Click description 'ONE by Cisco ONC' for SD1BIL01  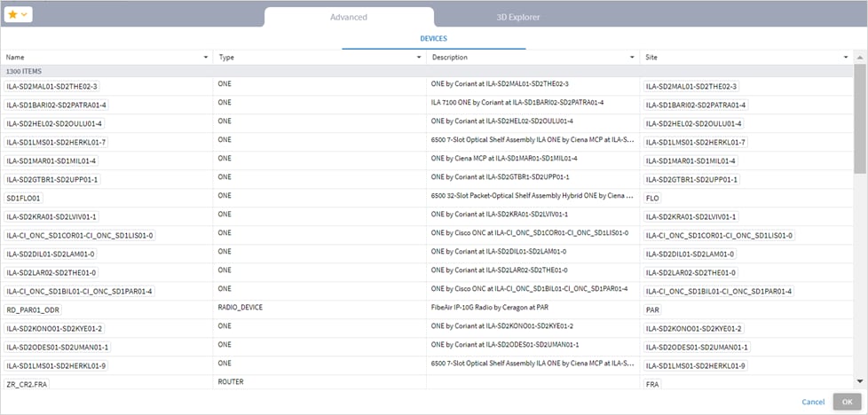click(529, 288)
